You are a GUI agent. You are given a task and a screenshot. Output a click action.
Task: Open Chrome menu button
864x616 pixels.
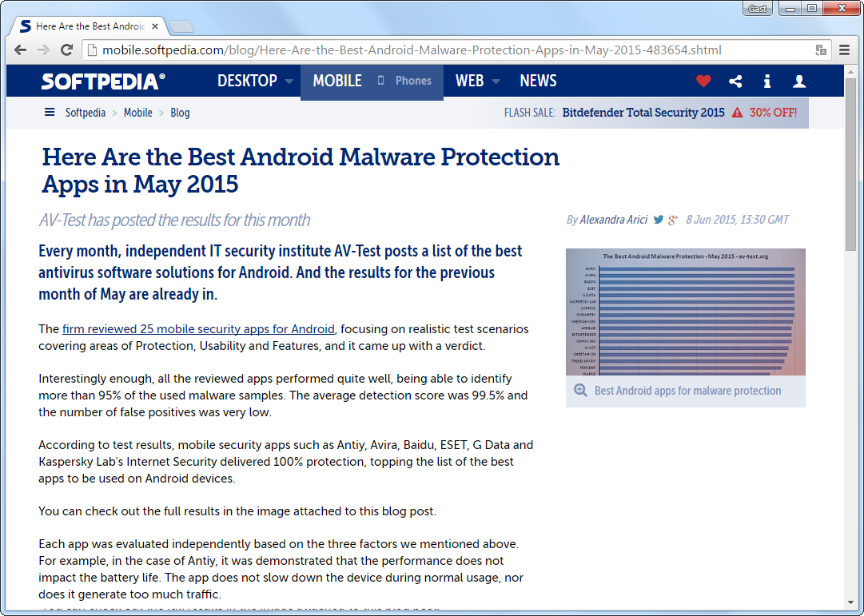[845, 50]
